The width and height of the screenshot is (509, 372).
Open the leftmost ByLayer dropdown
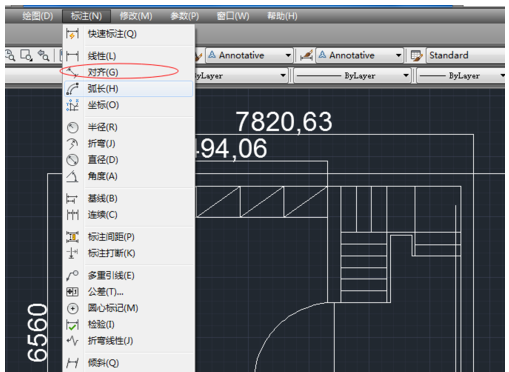(x=283, y=76)
